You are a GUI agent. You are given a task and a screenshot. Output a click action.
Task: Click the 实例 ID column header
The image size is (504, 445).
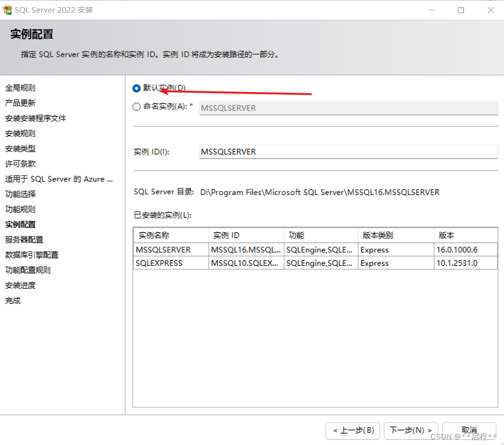pos(246,235)
